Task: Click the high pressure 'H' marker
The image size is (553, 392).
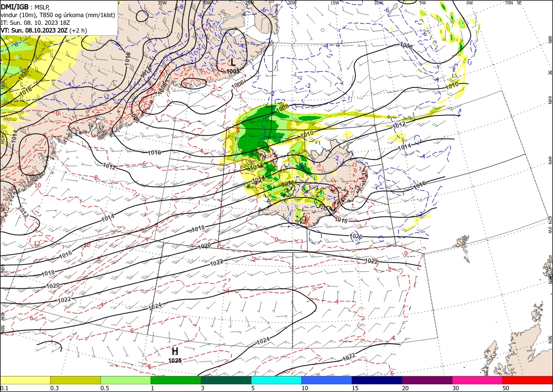Action: (175, 351)
